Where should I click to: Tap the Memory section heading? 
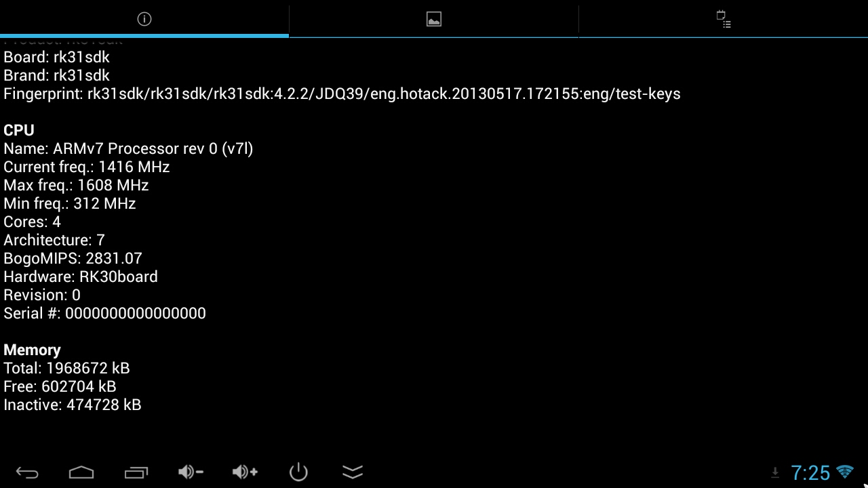point(32,350)
